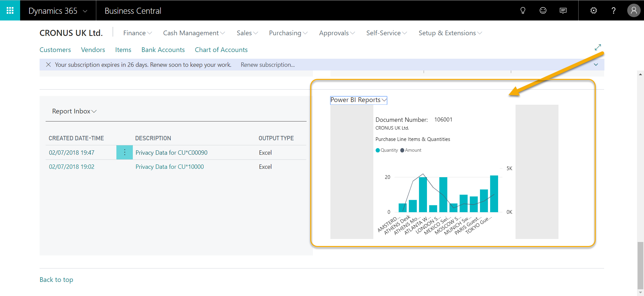Click the Amount legend swatch
This screenshot has width=644, height=296.
pyautogui.click(x=402, y=150)
